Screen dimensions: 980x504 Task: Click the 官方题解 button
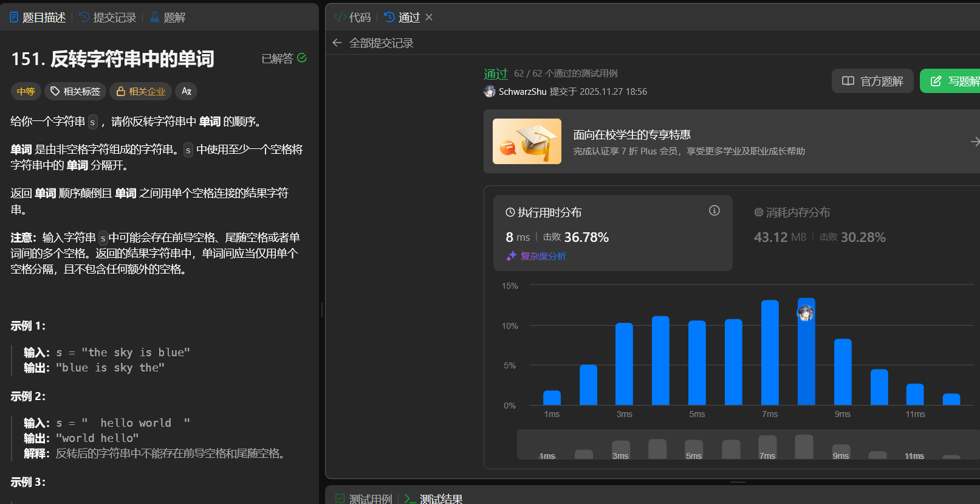[872, 81]
